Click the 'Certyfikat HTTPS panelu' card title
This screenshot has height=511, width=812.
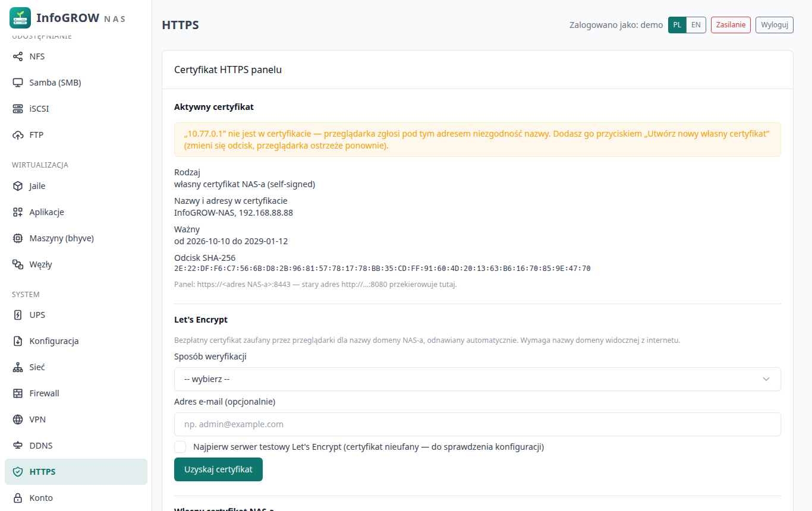coord(228,70)
